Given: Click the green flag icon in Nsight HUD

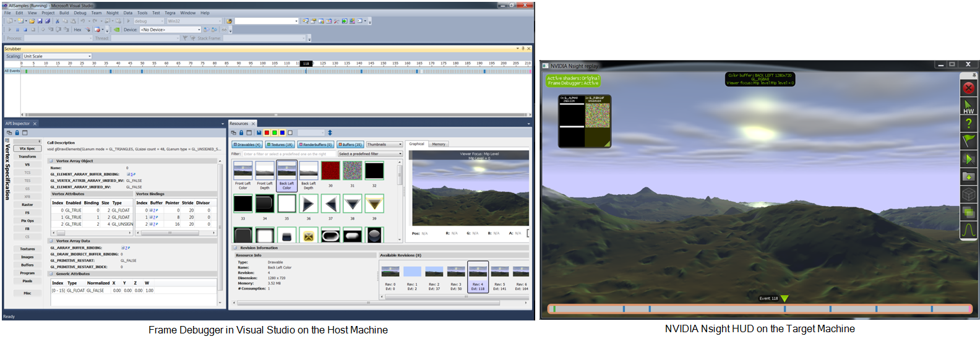Looking at the screenshot, I should pyautogui.click(x=968, y=141).
